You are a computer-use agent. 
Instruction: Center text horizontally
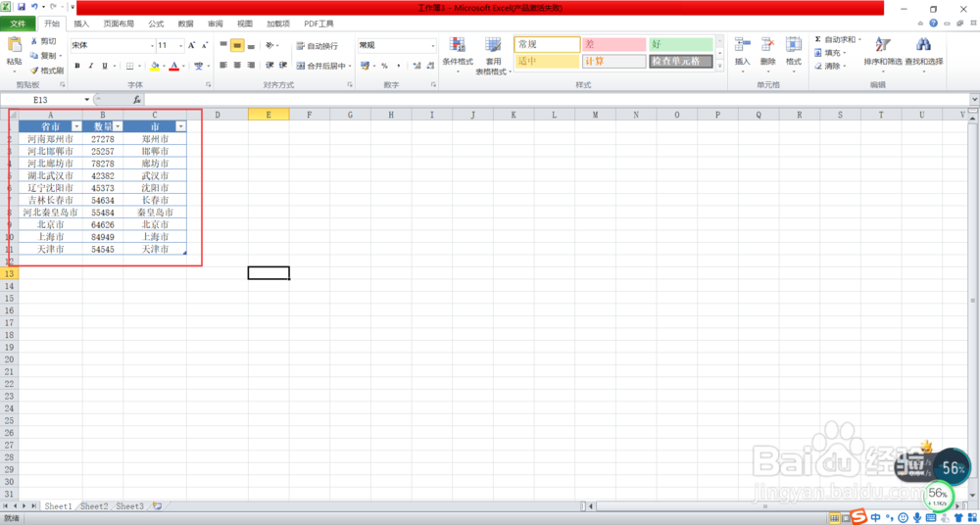coord(237,65)
